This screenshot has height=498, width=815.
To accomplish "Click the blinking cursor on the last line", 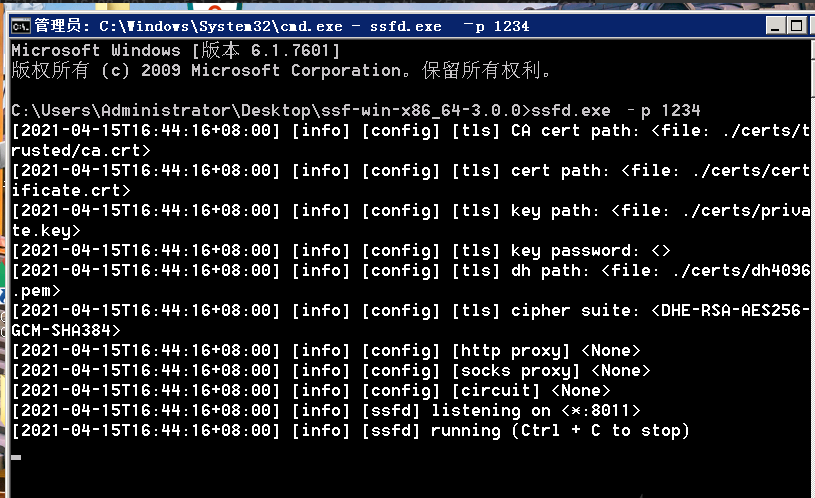I will [x=16, y=457].
